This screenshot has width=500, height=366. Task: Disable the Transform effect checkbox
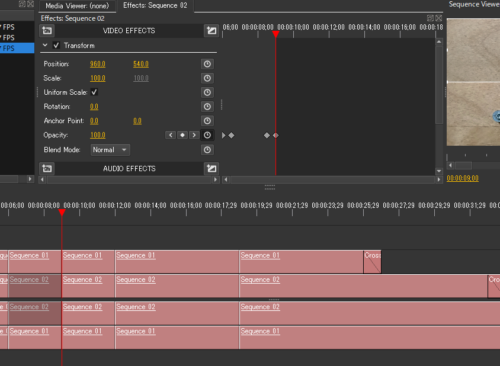tap(56, 45)
